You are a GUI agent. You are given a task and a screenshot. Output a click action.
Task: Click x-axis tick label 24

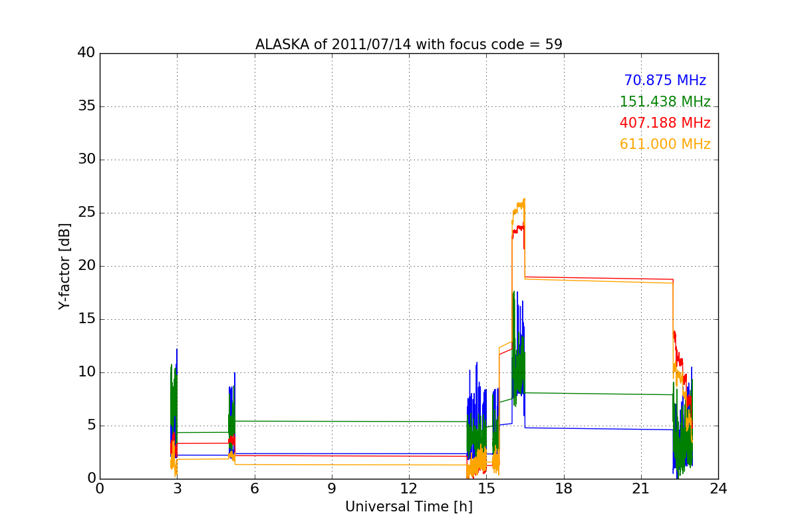pyautogui.click(x=718, y=489)
